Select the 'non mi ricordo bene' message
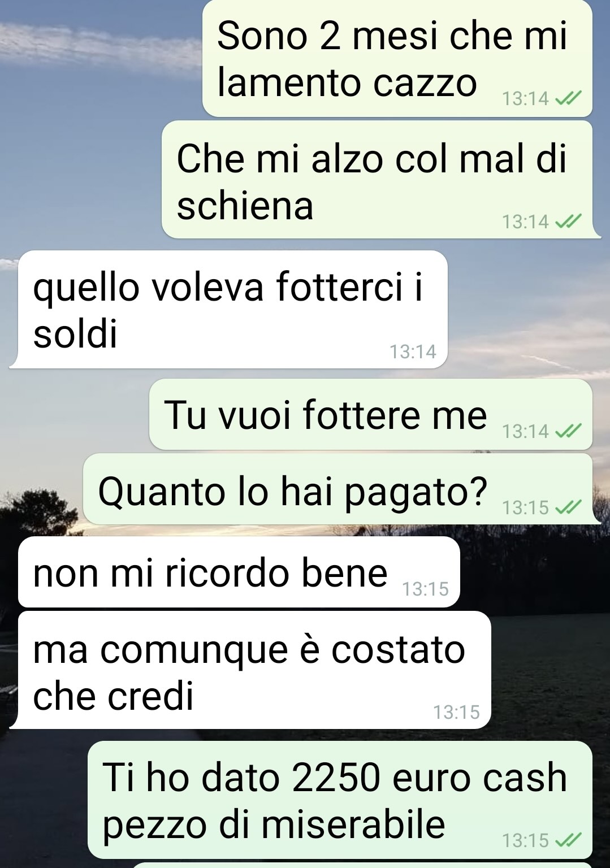610x868 pixels. [x=239, y=572]
